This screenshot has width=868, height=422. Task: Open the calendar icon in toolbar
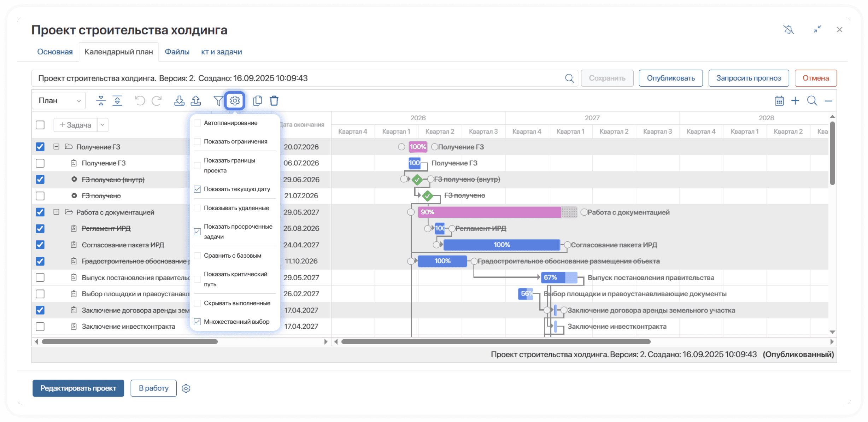(x=779, y=101)
